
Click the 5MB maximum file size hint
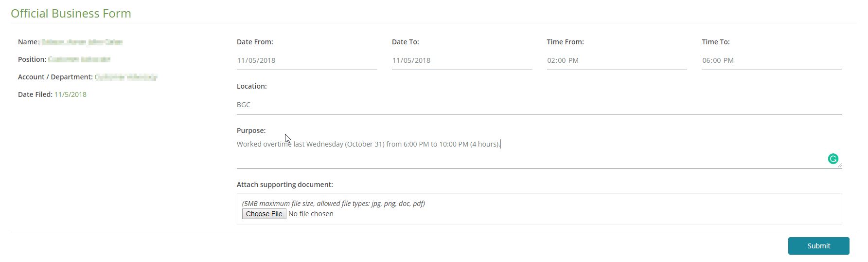333,204
